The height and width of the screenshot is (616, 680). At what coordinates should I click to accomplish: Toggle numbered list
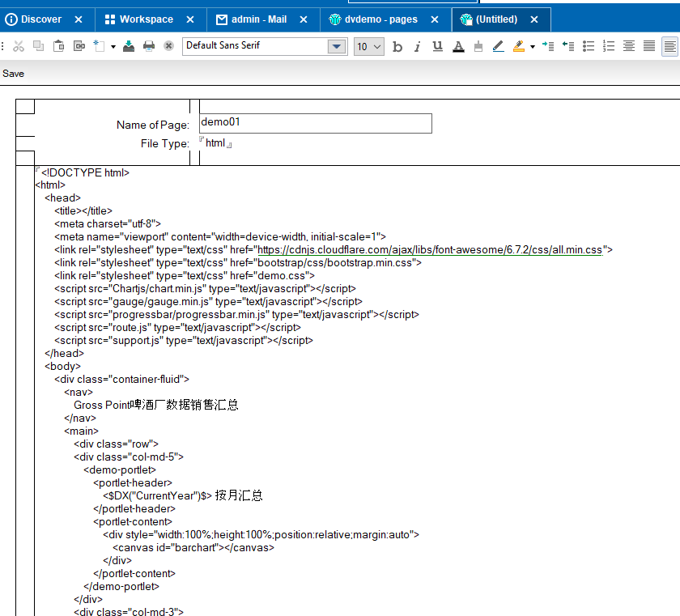coord(609,46)
